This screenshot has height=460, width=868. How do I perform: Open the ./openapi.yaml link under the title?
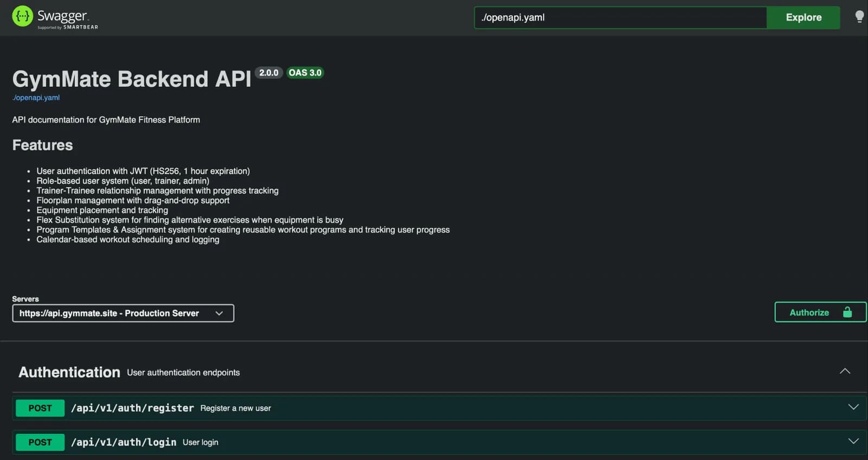(x=36, y=98)
